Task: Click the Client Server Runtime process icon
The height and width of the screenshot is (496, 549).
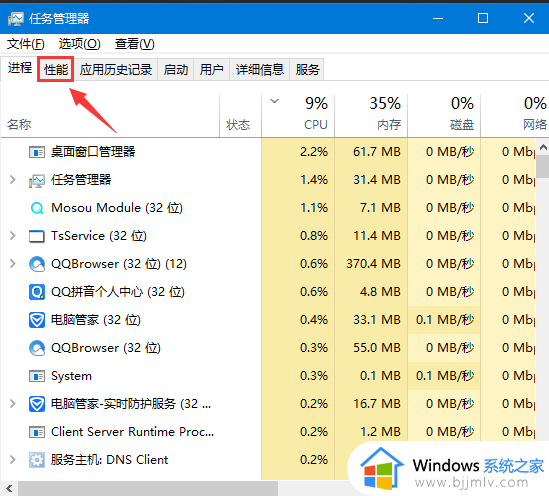Action: coord(37,432)
